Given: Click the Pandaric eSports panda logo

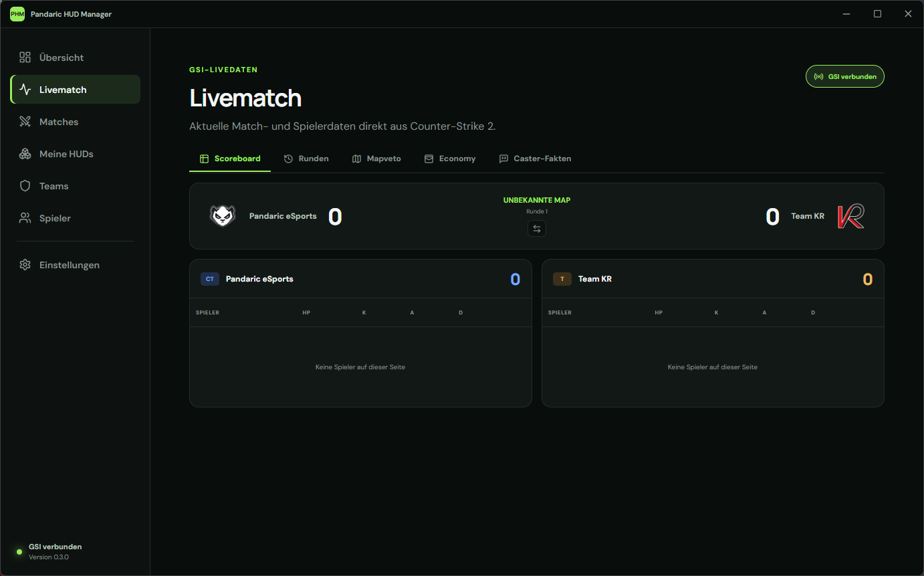Looking at the screenshot, I should pyautogui.click(x=223, y=216).
